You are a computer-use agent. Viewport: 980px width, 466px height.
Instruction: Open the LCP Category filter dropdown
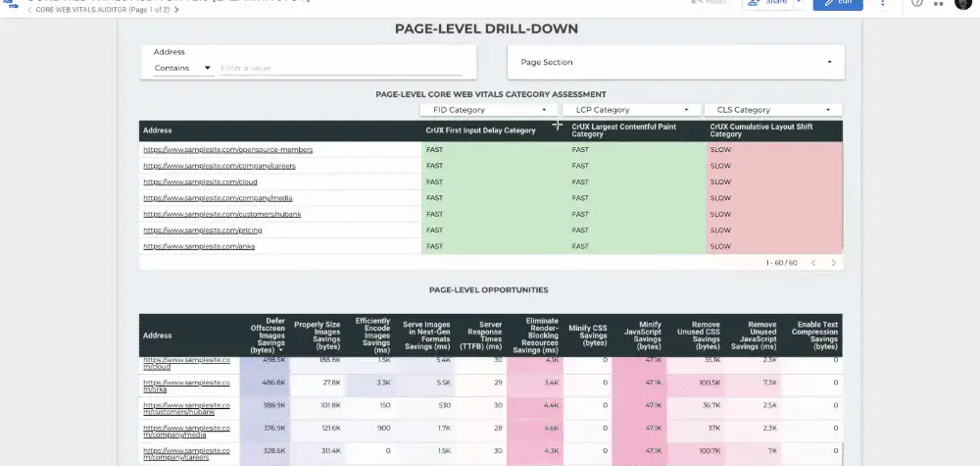point(630,110)
